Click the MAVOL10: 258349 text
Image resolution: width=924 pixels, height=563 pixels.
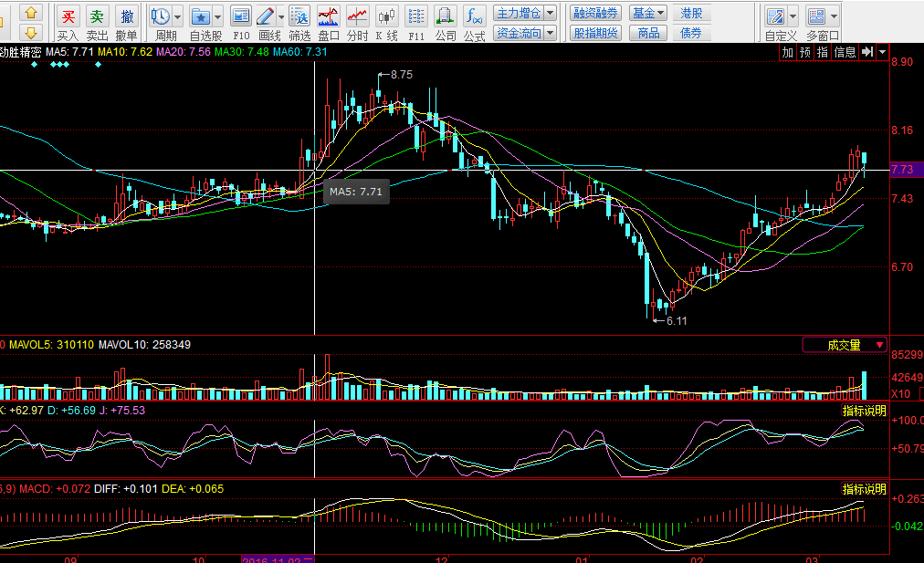click(144, 345)
